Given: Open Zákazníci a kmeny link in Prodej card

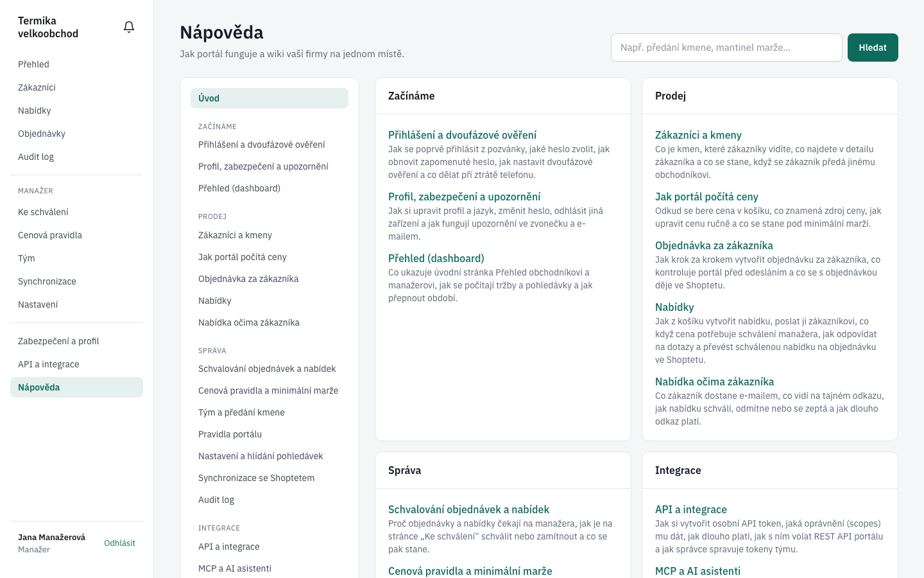Looking at the screenshot, I should pyautogui.click(x=698, y=135).
